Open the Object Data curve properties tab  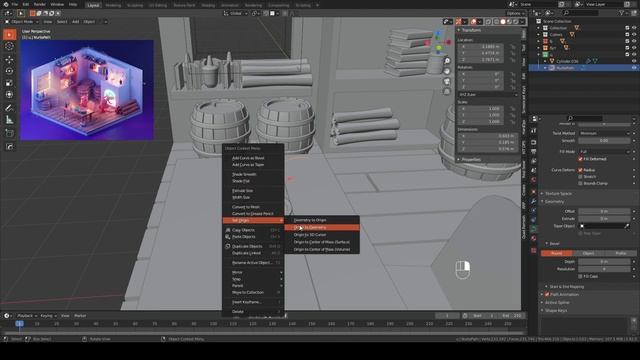pos(533,229)
